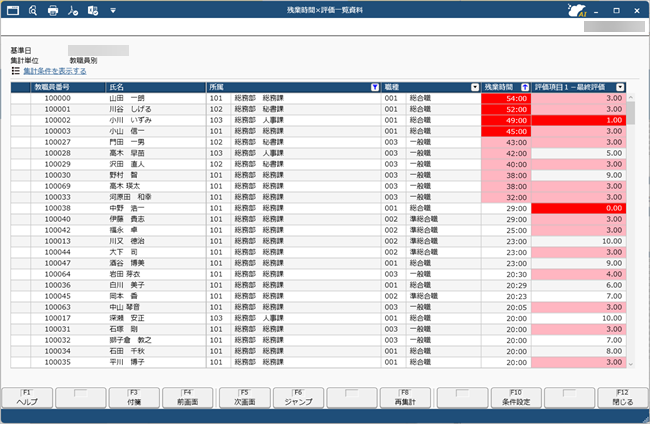Select name 中山 琴音
This screenshot has height=424, width=650.
pos(124,307)
